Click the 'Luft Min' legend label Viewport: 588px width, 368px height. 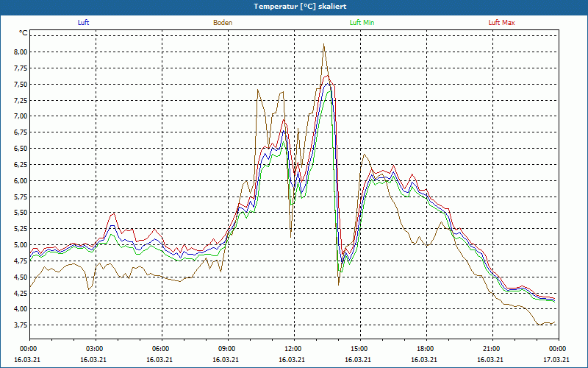click(362, 23)
